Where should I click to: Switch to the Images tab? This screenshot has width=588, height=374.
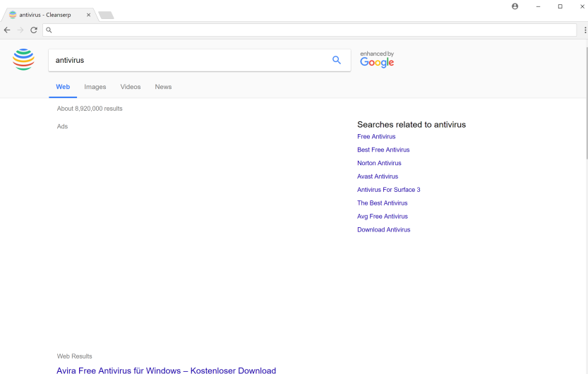(95, 87)
